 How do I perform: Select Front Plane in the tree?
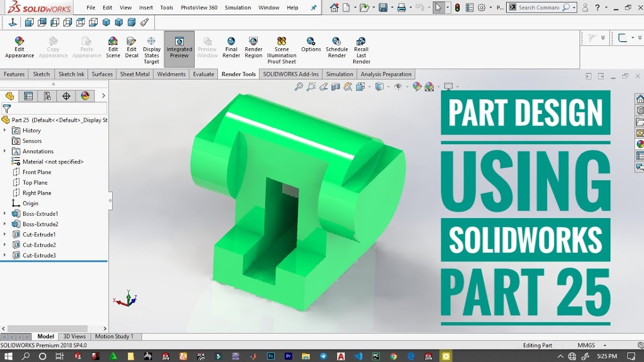click(37, 172)
